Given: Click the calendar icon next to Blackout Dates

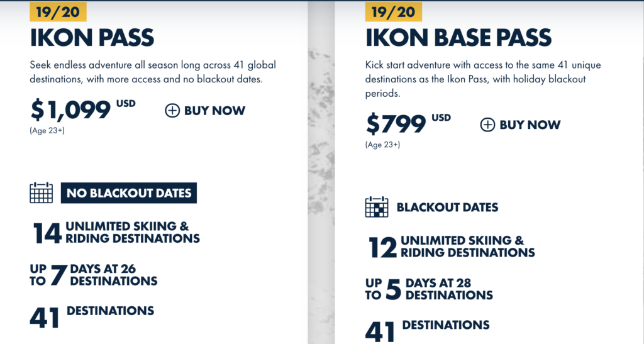Looking at the screenshot, I should pyautogui.click(x=377, y=207).
